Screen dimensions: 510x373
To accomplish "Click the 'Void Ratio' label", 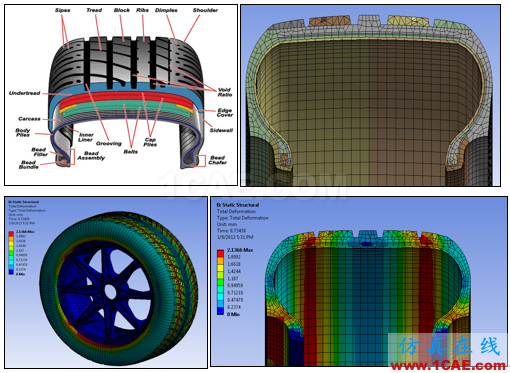I will pyautogui.click(x=225, y=92).
